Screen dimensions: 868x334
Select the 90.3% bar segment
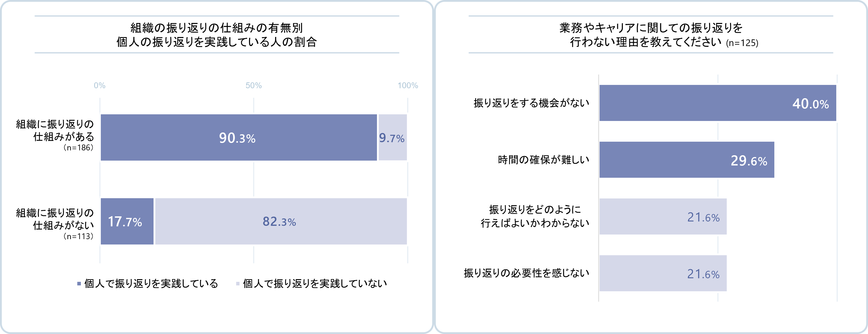(238, 137)
